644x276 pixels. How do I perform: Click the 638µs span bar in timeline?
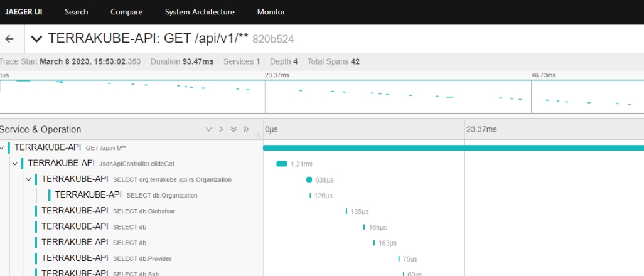[309, 179]
